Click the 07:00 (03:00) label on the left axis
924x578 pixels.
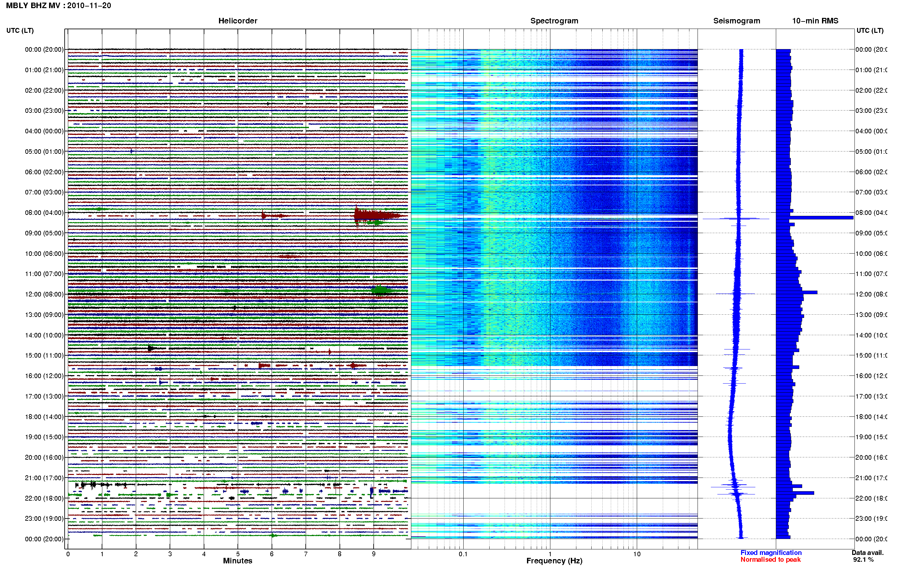(x=44, y=192)
